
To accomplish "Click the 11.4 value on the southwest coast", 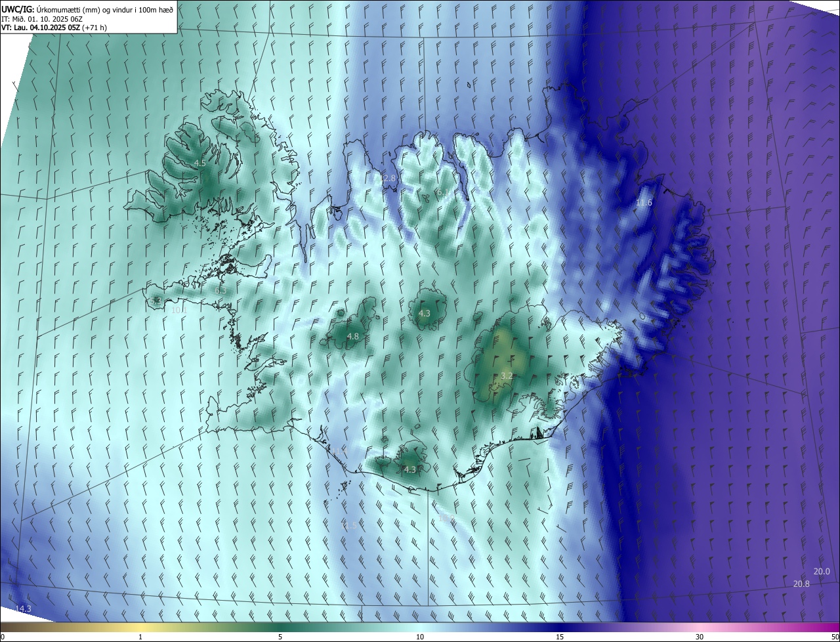I will (x=339, y=450).
